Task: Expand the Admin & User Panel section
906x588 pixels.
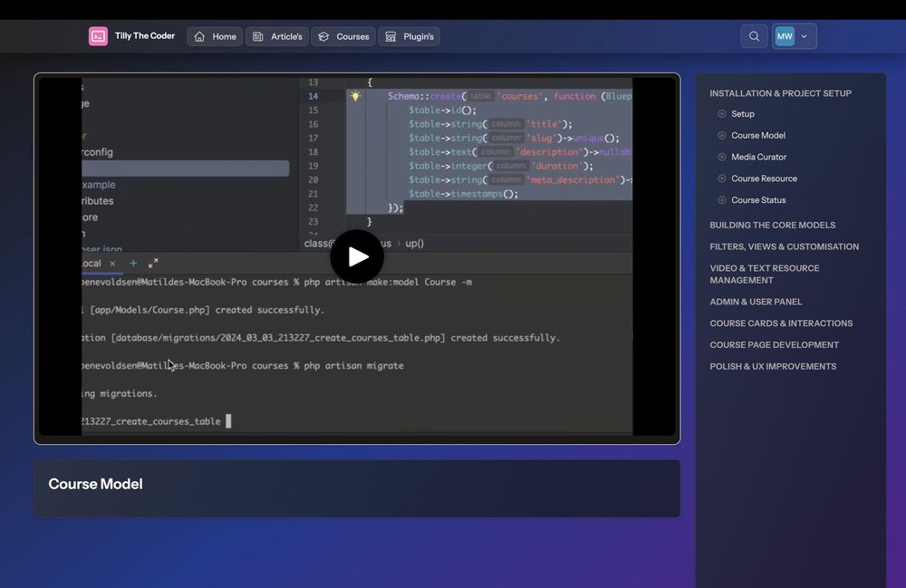Action: tap(756, 302)
